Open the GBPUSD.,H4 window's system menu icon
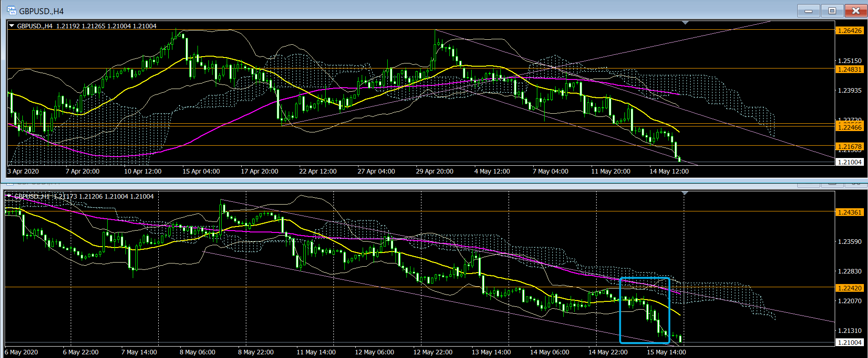 [x=11, y=11]
